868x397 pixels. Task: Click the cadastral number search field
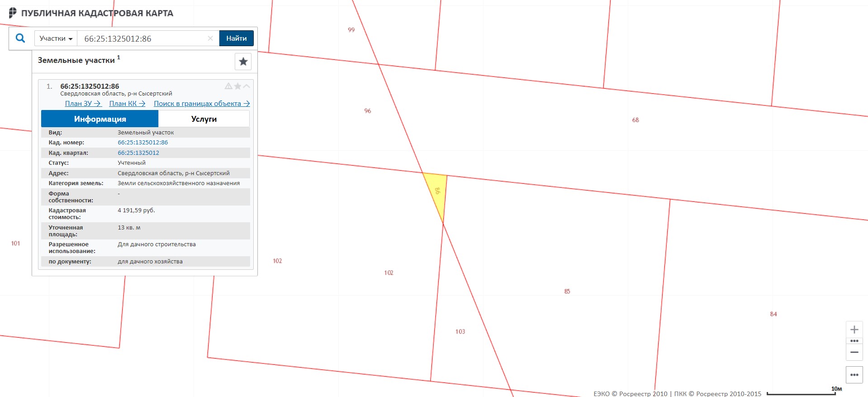pos(142,38)
